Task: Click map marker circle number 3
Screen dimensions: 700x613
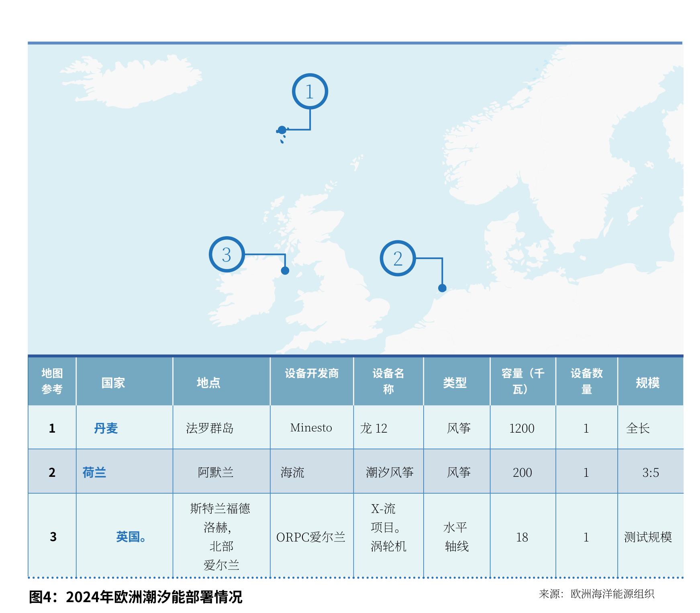Action: [x=227, y=254]
